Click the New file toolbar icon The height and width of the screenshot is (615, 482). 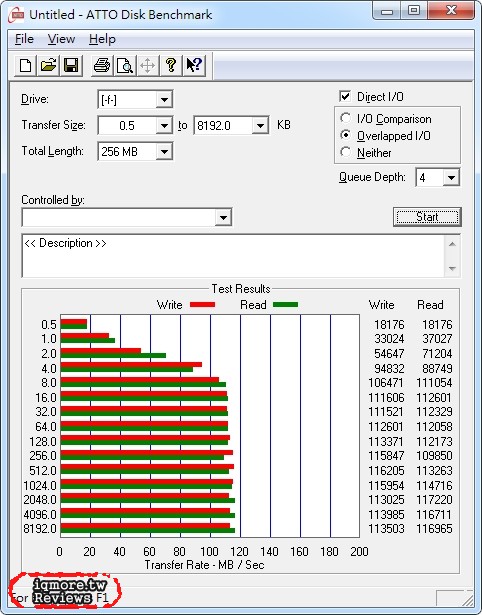(x=25, y=65)
